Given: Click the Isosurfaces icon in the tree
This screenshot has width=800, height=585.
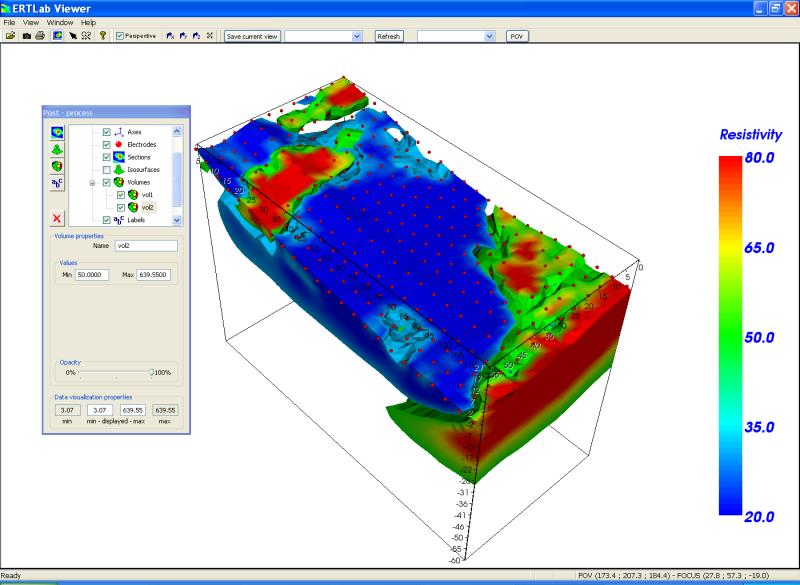Looking at the screenshot, I should pos(119,169).
